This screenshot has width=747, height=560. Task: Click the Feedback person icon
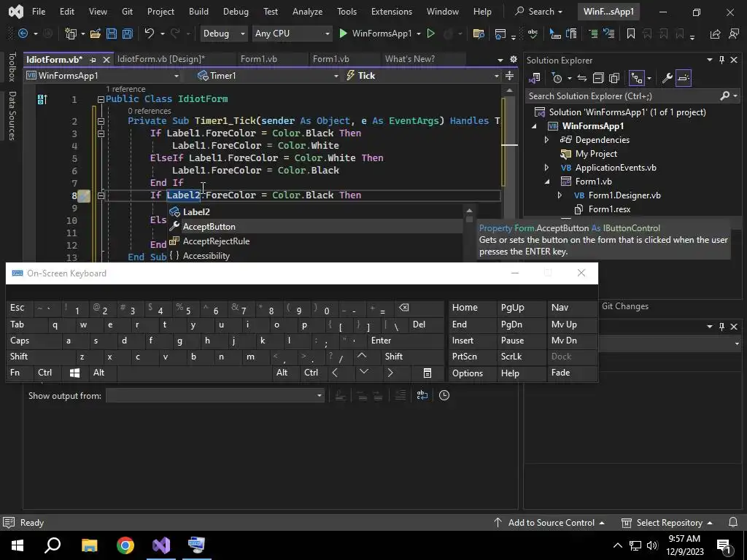pyautogui.click(x=734, y=34)
